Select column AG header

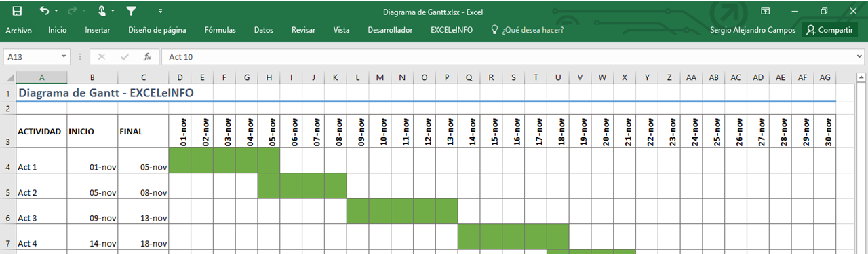coord(825,77)
